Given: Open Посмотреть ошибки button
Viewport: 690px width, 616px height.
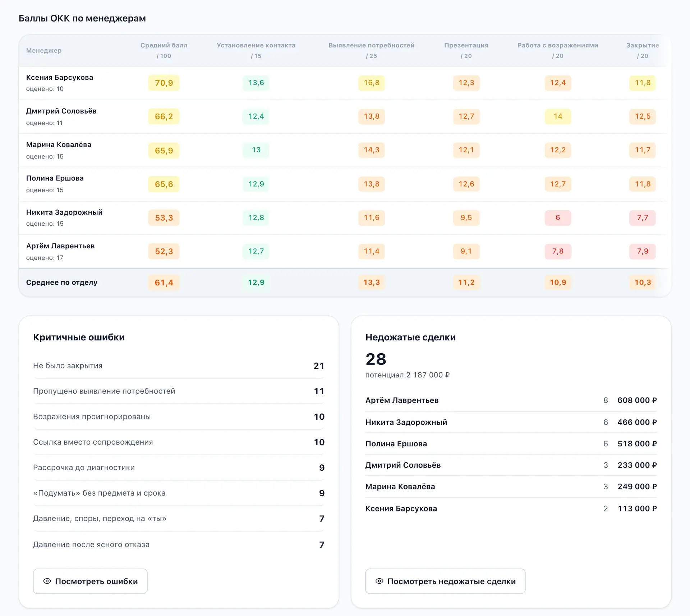Looking at the screenshot, I should (90, 581).
